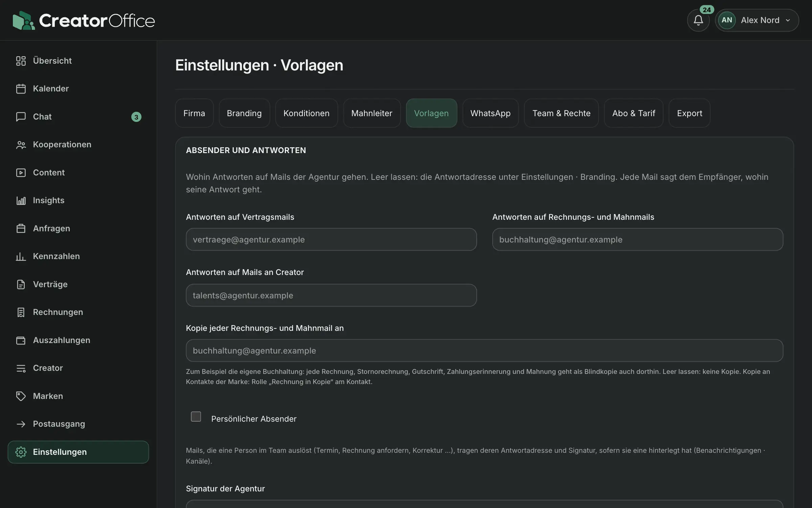Open Kooperationen in the sidebar
Image resolution: width=812 pixels, height=508 pixels.
[78, 145]
